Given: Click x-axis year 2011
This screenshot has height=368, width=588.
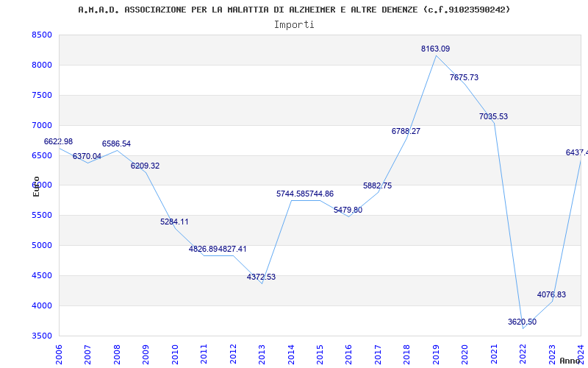Looking at the screenshot, I should 204,355.
